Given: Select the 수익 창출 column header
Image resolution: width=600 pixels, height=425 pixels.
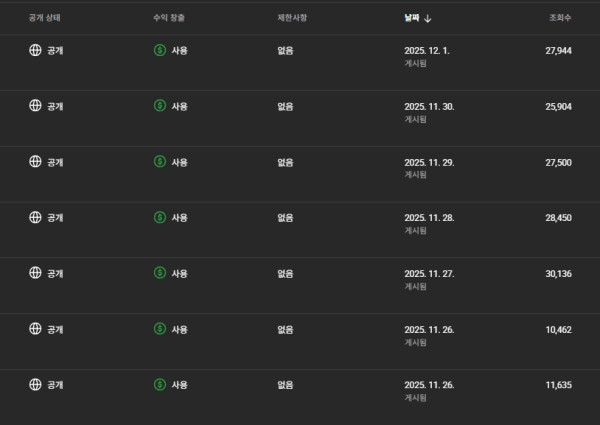Looking at the screenshot, I should pos(170,18).
